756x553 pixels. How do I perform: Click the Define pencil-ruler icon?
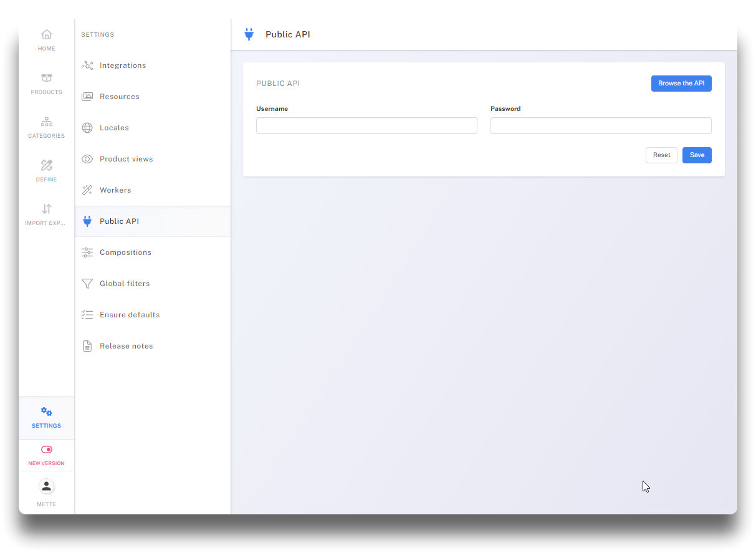point(47,166)
